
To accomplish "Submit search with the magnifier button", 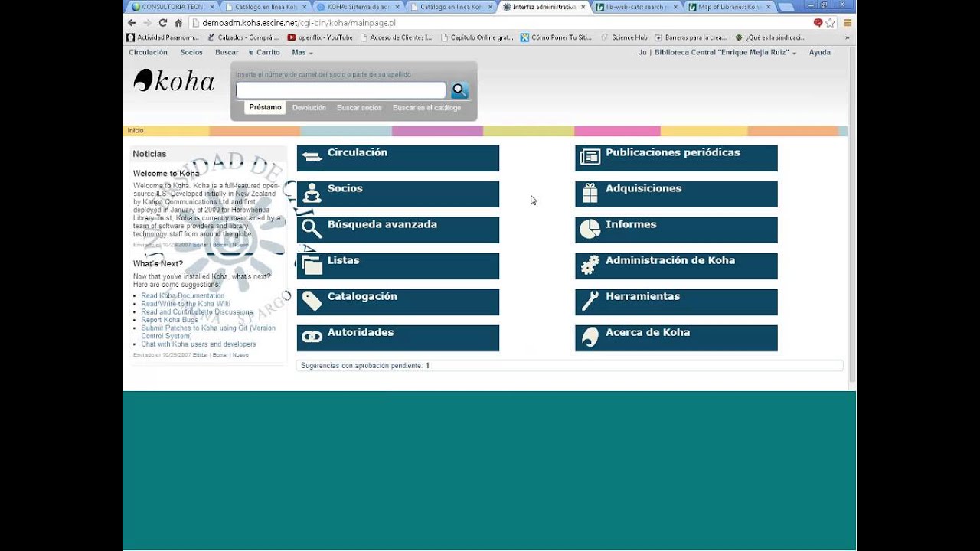I will (459, 90).
